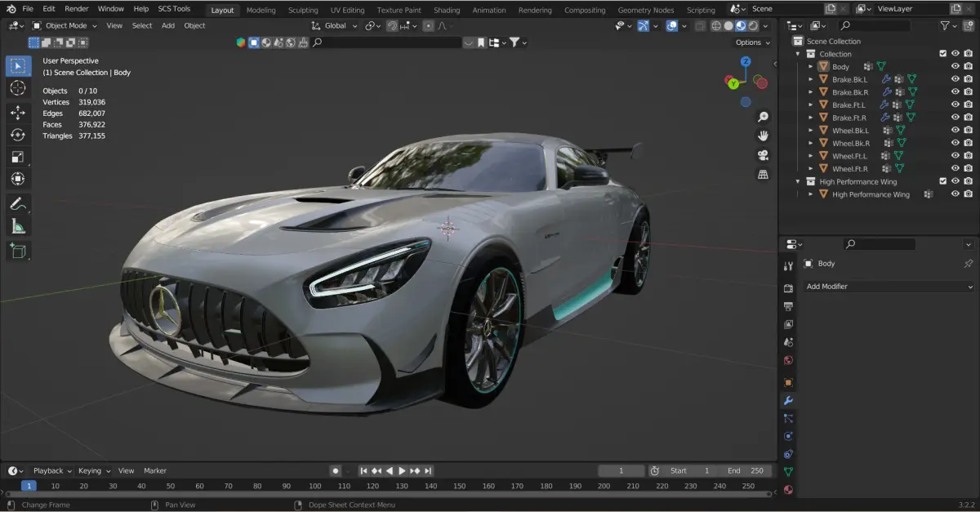Click the End frame field showing 250
Image resolution: width=980 pixels, height=512 pixels.
pos(746,470)
